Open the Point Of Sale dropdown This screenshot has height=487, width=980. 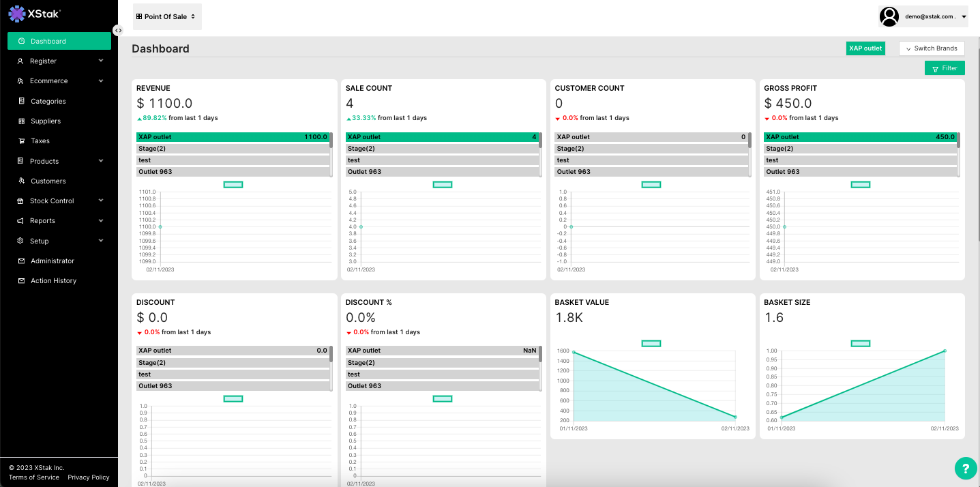[167, 16]
